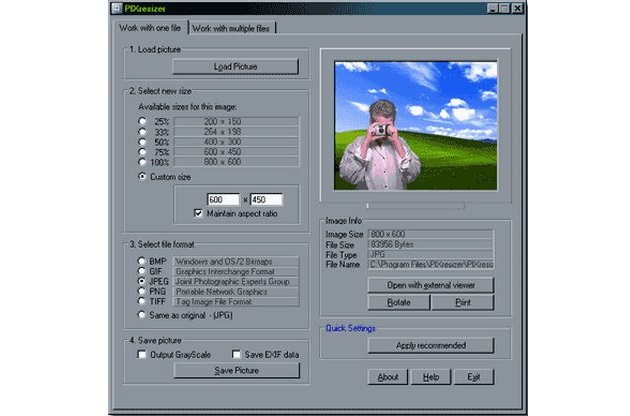Minimize the PIXresizer window
Viewport: 630px width, 416px height.
click(x=493, y=8)
